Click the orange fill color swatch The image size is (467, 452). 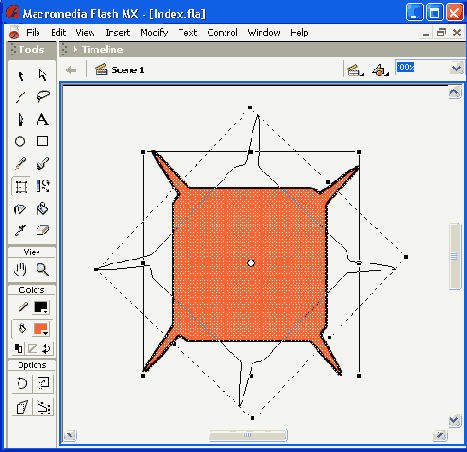click(x=41, y=329)
